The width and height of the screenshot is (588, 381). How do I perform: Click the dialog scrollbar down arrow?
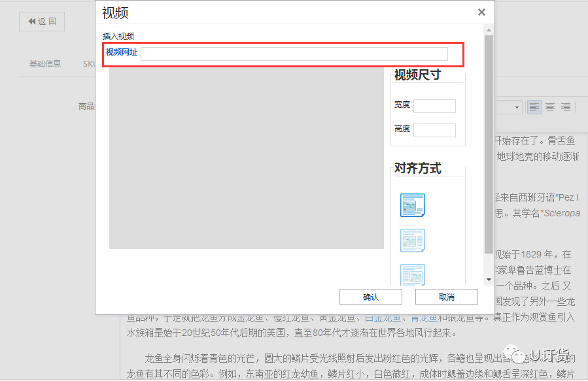pyautogui.click(x=489, y=280)
